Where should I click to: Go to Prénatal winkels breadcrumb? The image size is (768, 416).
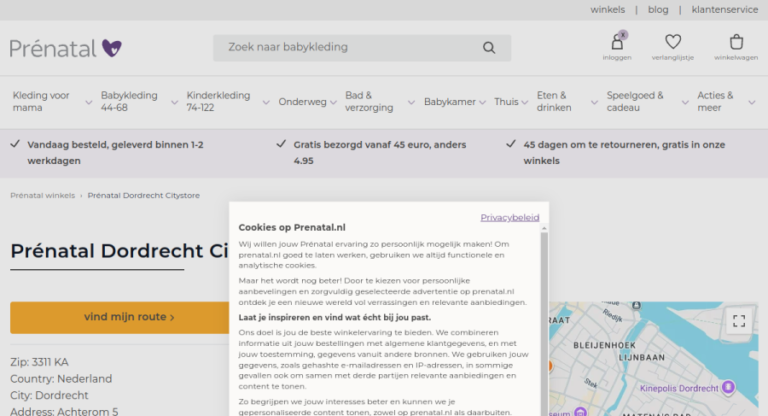pyautogui.click(x=43, y=196)
